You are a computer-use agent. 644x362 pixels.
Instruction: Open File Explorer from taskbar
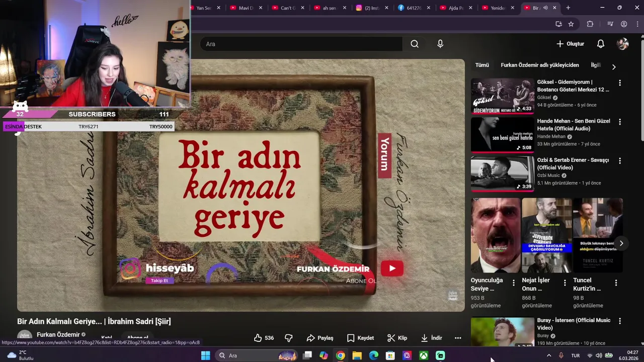pos(357,355)
